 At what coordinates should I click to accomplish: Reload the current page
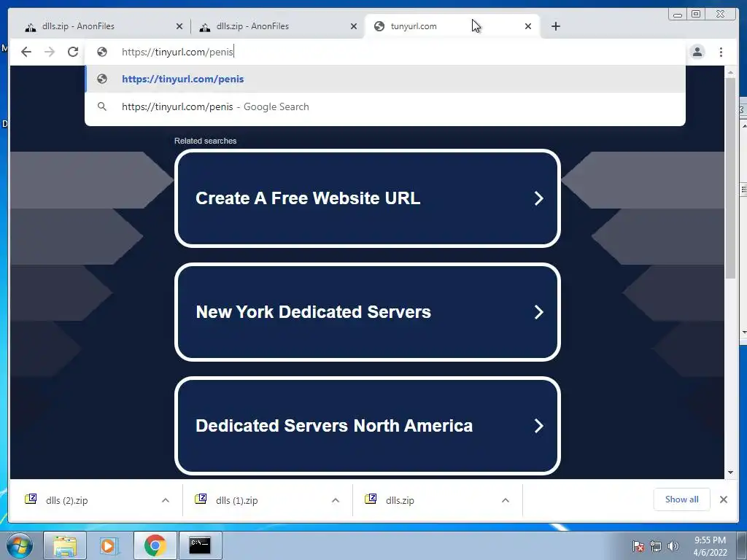73,52
